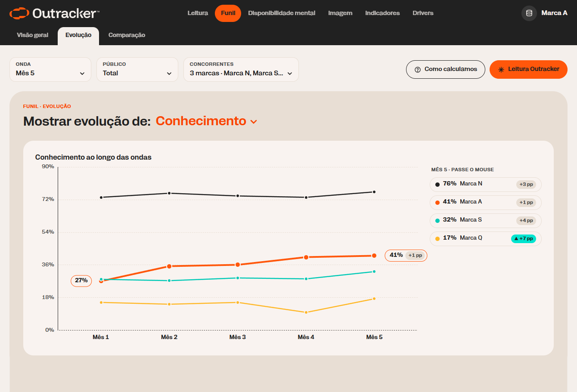577x392 pixels.
Task: Navigate to the Imagem menu
Action: tap(340, 13)
